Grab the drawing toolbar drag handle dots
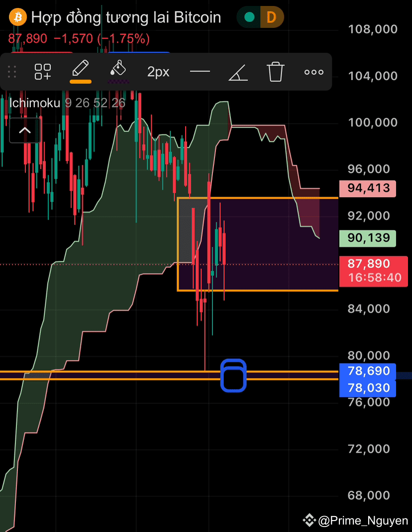412x532 pixels. [12, 72]
